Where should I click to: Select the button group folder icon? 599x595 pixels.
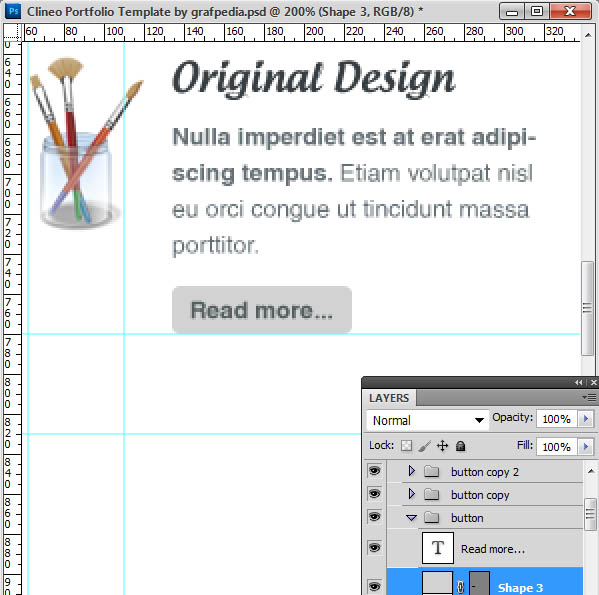[x=431, y=517]
